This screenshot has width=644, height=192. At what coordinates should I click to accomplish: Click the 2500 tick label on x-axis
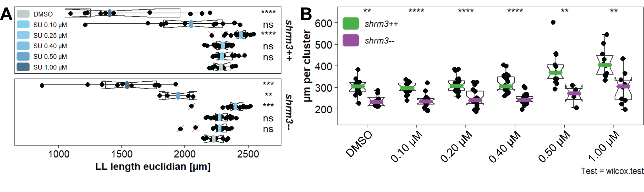(248, 154)
